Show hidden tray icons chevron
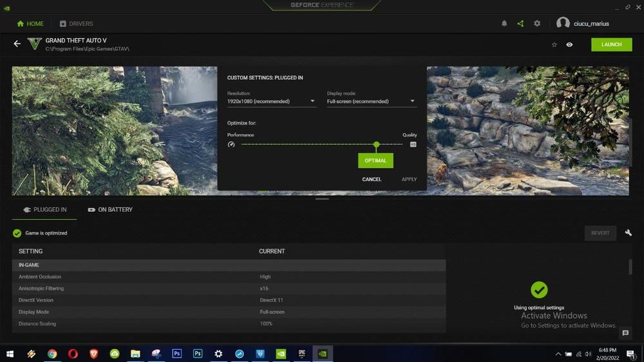Image resolution: width=644 pixels, height=362 pixels. coord(558,354)
